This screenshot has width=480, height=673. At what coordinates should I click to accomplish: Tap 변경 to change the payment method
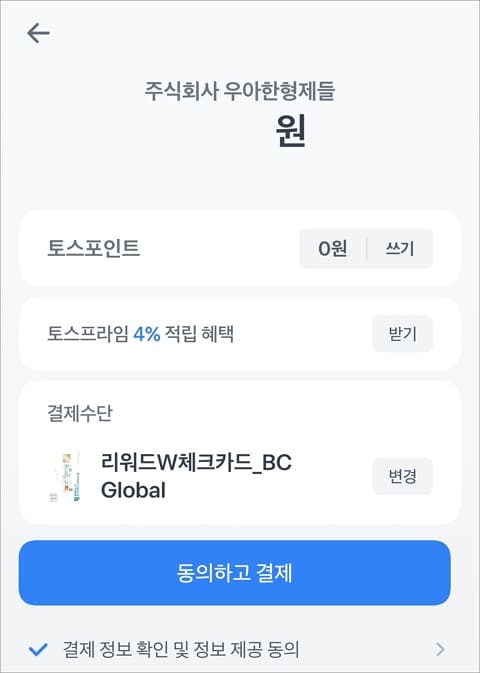[x=402, y=476]
